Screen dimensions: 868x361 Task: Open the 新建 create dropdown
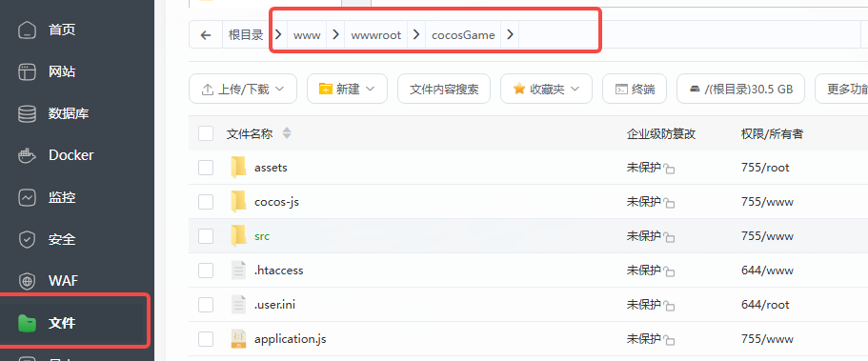click(x=347, y=89)
